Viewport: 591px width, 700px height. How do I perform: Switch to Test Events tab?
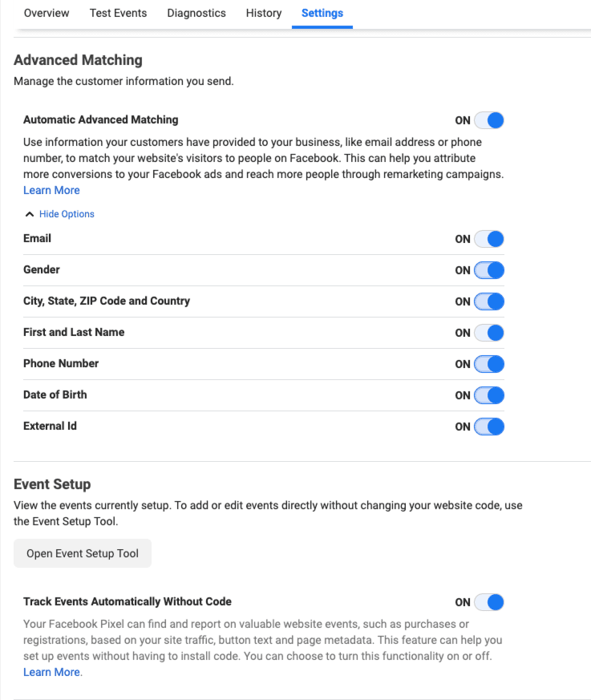point(119,13)
